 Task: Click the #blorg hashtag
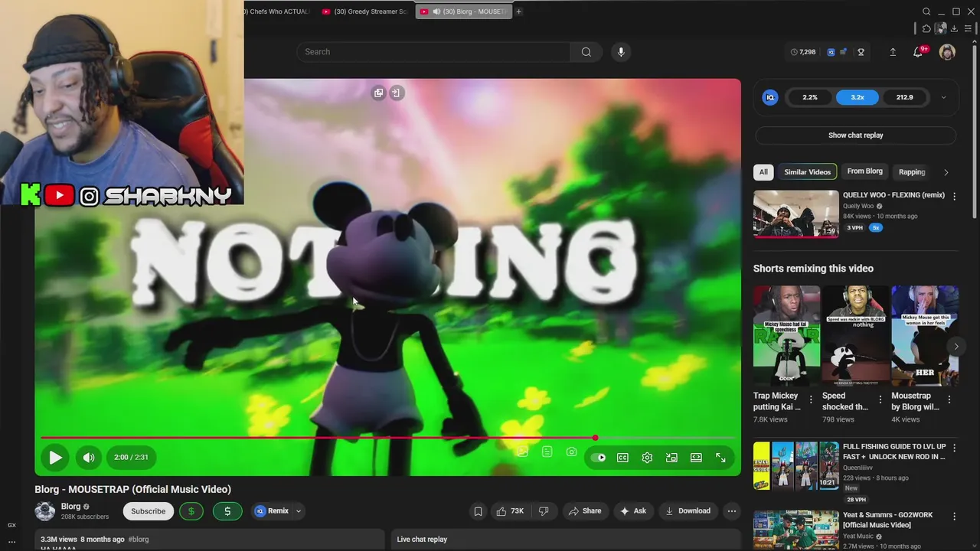(x=139, y=540)
